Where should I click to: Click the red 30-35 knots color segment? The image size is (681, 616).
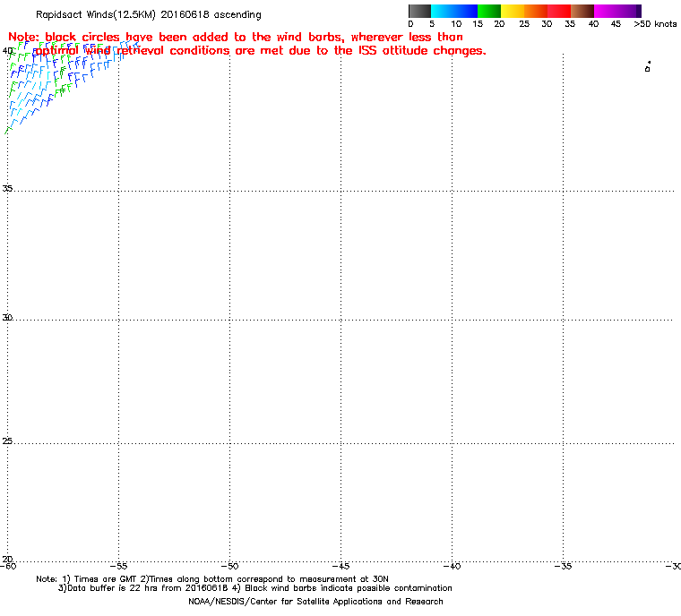click(x=559, y=11)
